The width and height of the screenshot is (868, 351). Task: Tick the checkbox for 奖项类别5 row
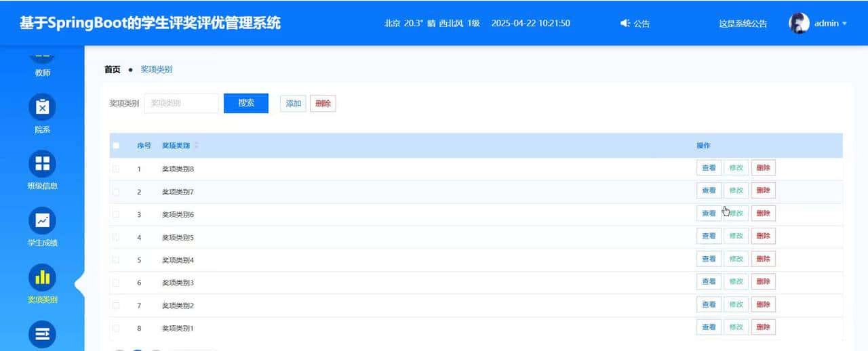tap(116, 237)
